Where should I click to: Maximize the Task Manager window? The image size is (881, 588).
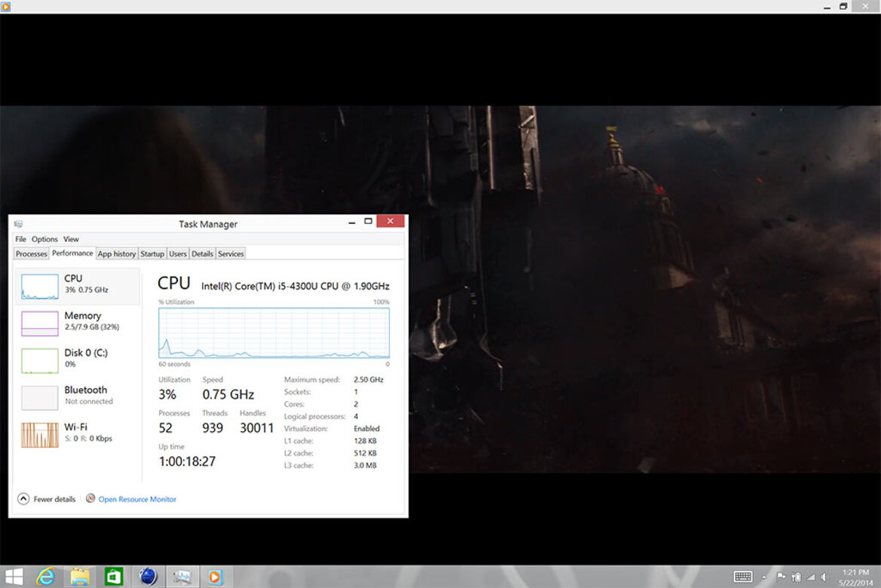[368, 222]
